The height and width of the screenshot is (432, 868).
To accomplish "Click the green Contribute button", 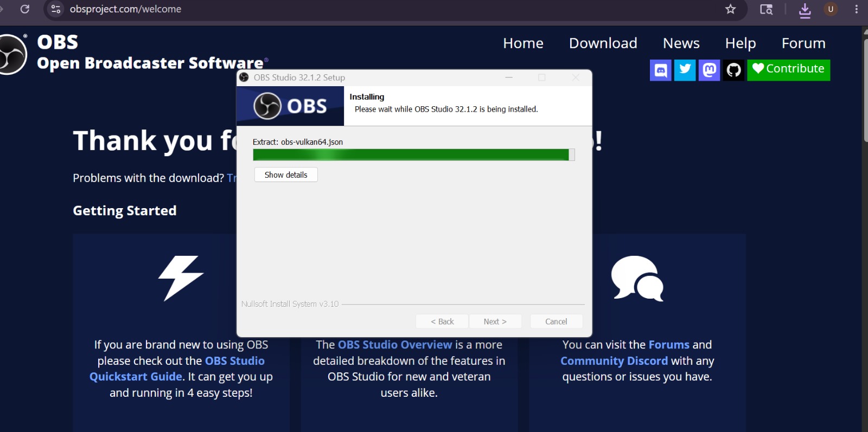I will 788,70.
